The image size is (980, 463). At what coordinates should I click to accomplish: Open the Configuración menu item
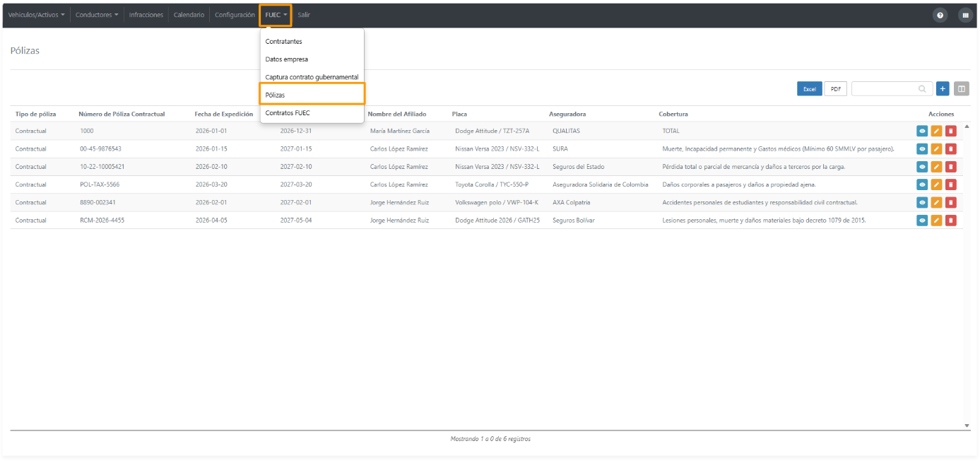coord(235,15)
